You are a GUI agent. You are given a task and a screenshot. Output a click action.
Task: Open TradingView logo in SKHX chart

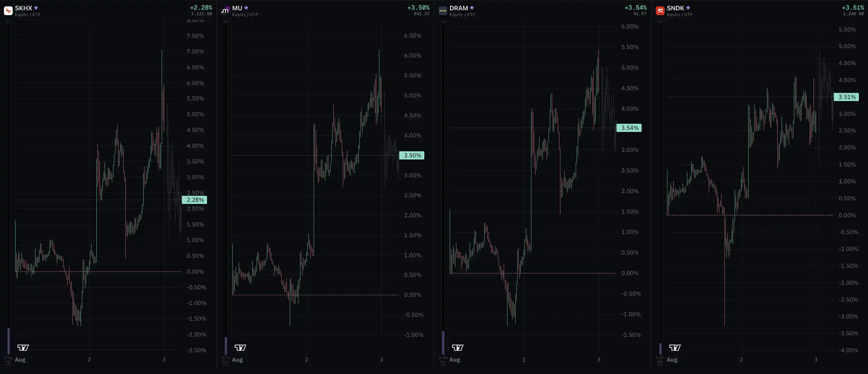(x=23, y=347)
